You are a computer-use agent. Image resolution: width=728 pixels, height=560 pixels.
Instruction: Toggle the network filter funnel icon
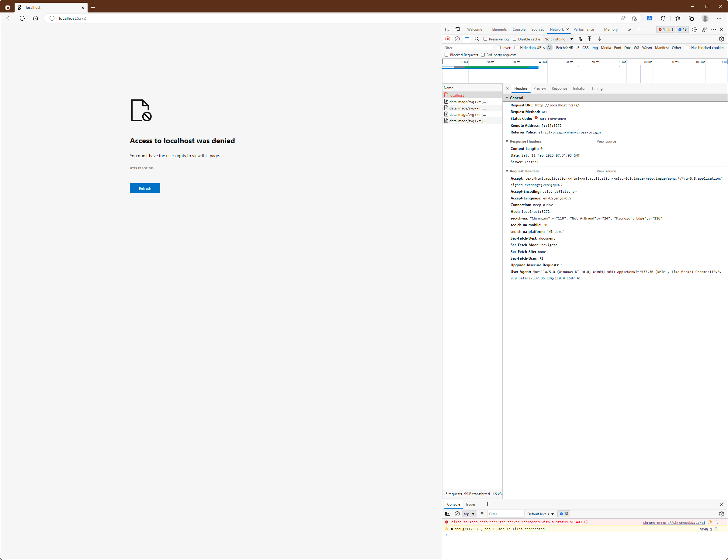pyautogui.click(x=467, y=39)
